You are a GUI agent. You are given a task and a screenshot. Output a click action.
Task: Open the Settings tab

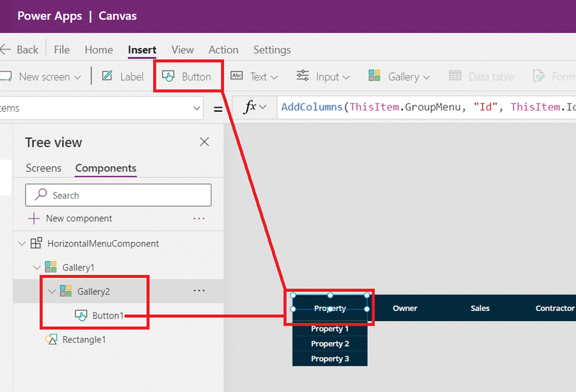click(x=272, y=50)
